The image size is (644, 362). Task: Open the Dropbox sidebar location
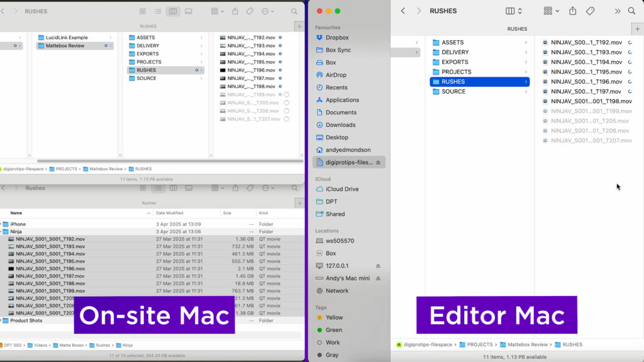[x=336, y=38]
